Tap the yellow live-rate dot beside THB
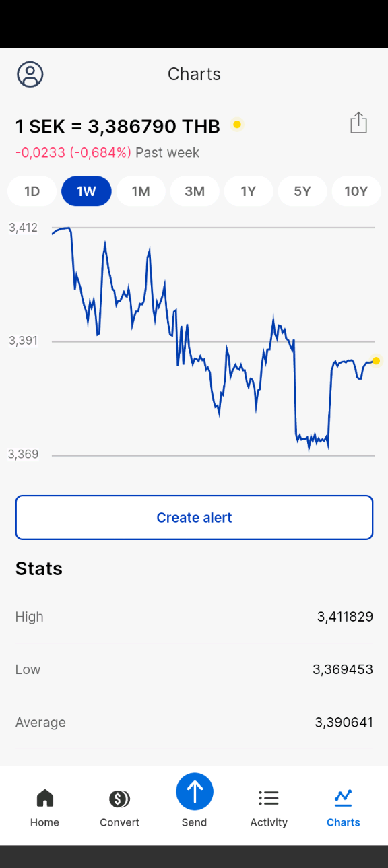Screen dimensions: 388x868 237,125
